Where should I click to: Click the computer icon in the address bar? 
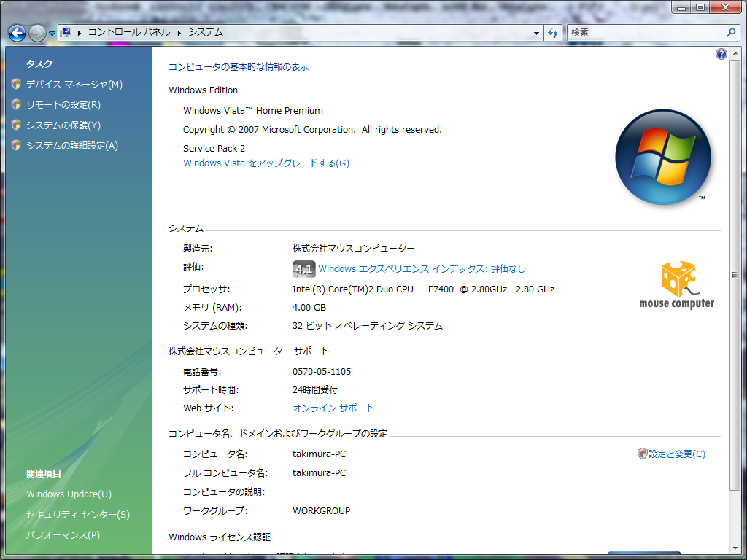66,32
